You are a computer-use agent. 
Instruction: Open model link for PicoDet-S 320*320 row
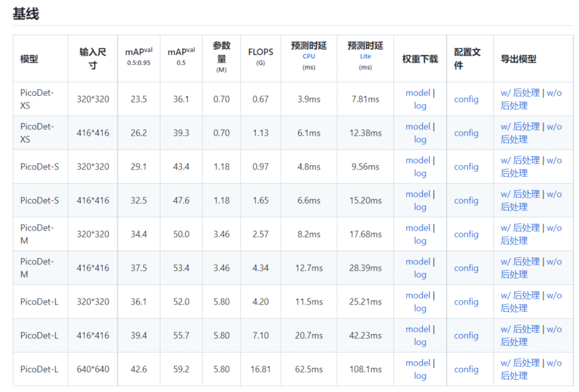[x=418, y=161]
